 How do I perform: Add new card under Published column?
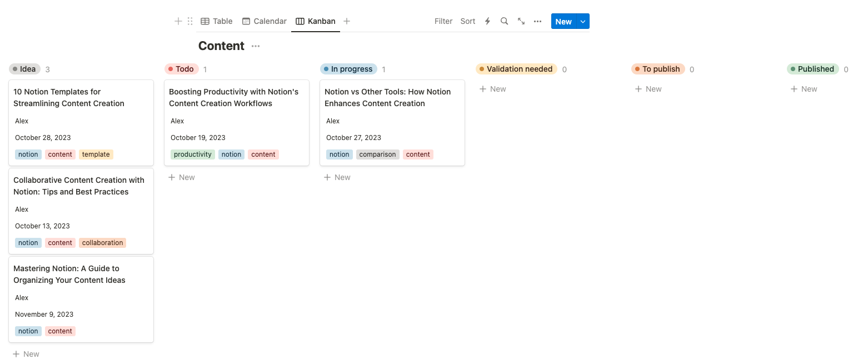click(804, 89)
